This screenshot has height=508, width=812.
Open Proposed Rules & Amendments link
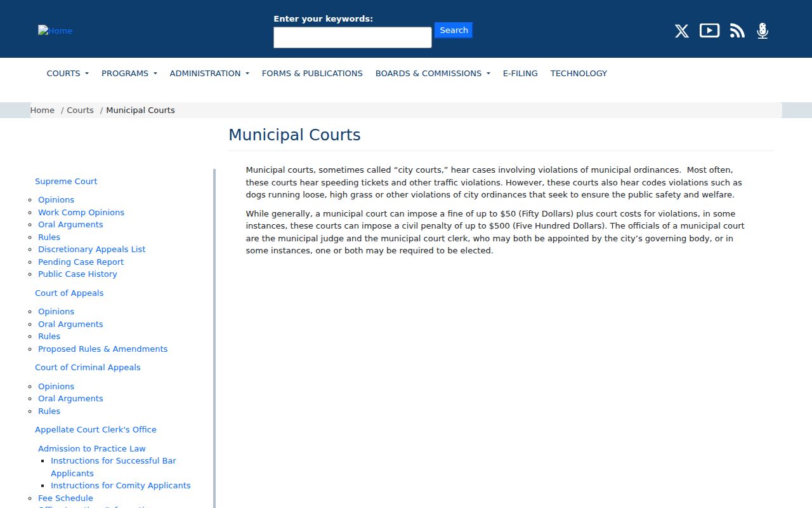pyautogui.click(x=103, y=349)
